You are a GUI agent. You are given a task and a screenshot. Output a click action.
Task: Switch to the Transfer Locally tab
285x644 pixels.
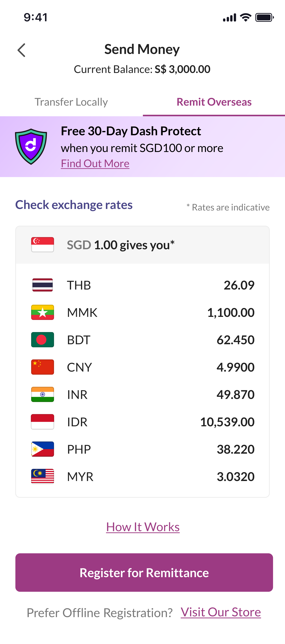tap(71, 102)
